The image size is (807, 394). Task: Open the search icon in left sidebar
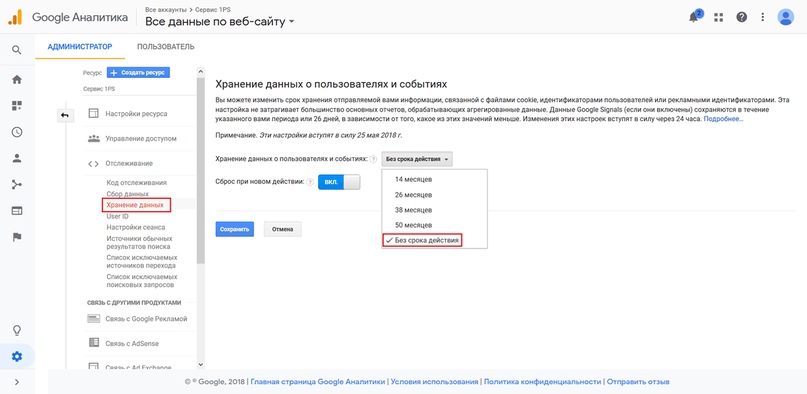tap(17, 50)
